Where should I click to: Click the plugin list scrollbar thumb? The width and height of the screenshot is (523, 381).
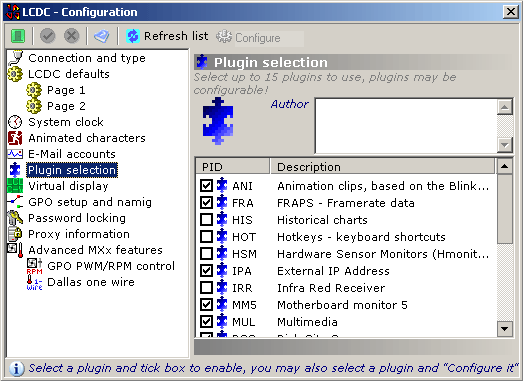click(x=505, y=209)
